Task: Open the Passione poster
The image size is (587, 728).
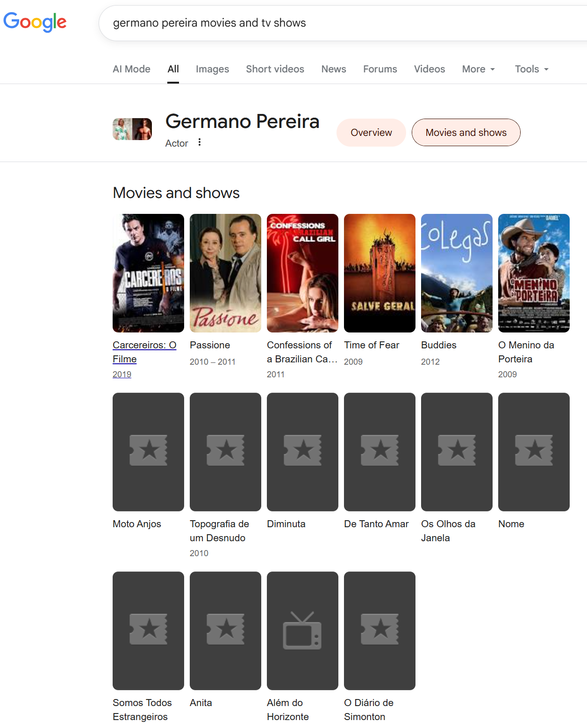Action: pyautogui.click(x=225, y=273)
